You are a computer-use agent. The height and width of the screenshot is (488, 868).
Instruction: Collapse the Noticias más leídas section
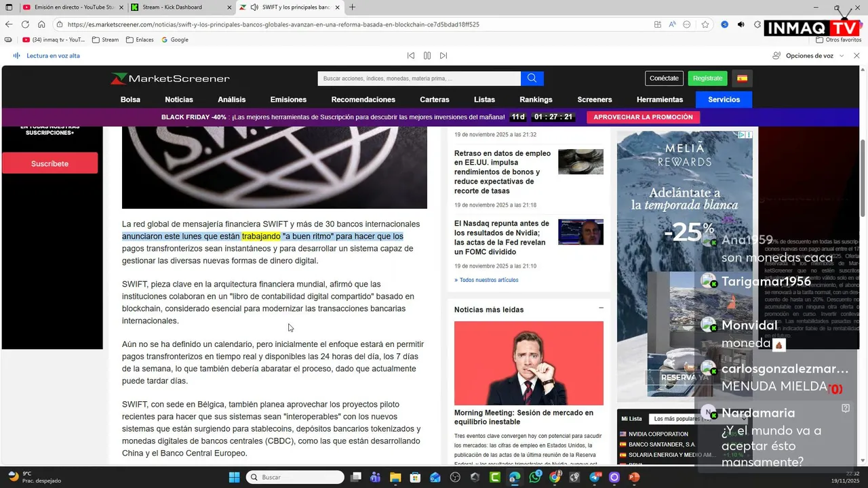click(601, 308)
